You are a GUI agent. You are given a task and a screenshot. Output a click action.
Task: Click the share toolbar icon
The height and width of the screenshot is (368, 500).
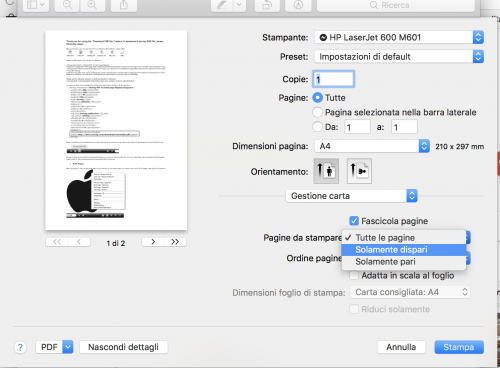(x=124, y=5)
